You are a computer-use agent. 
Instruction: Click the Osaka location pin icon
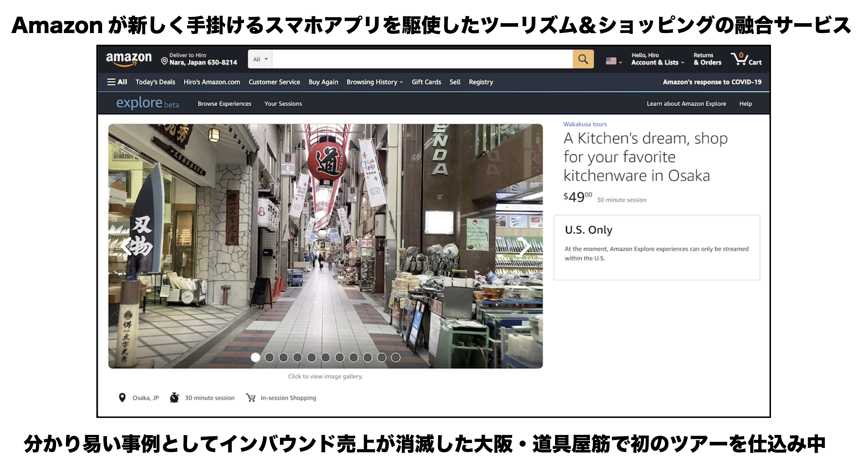pyautogui.click(x=122, y=398)
